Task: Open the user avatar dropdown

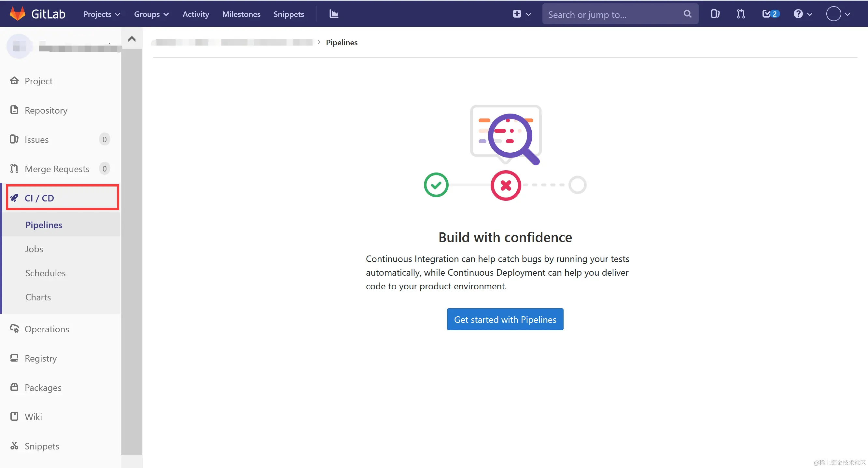Action: pos(838,14)
